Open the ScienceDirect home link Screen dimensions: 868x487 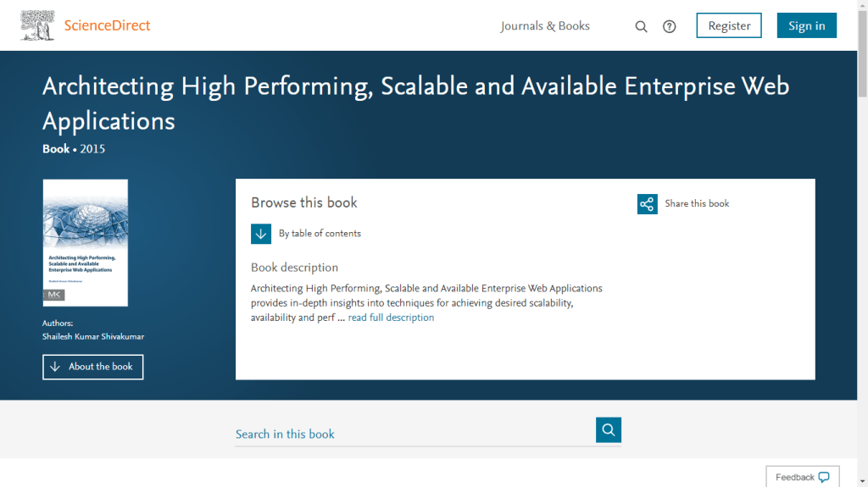click(107, 25)
